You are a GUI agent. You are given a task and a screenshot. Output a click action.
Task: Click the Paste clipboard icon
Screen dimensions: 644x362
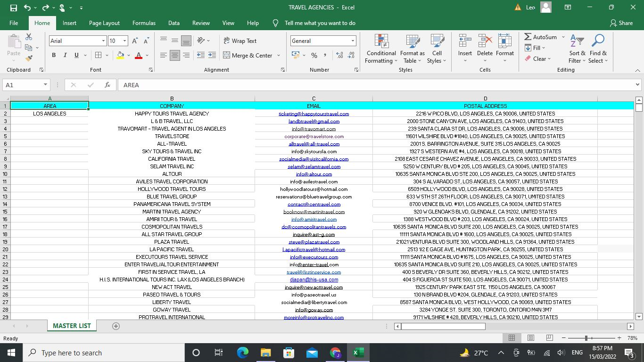click(14, 41)
